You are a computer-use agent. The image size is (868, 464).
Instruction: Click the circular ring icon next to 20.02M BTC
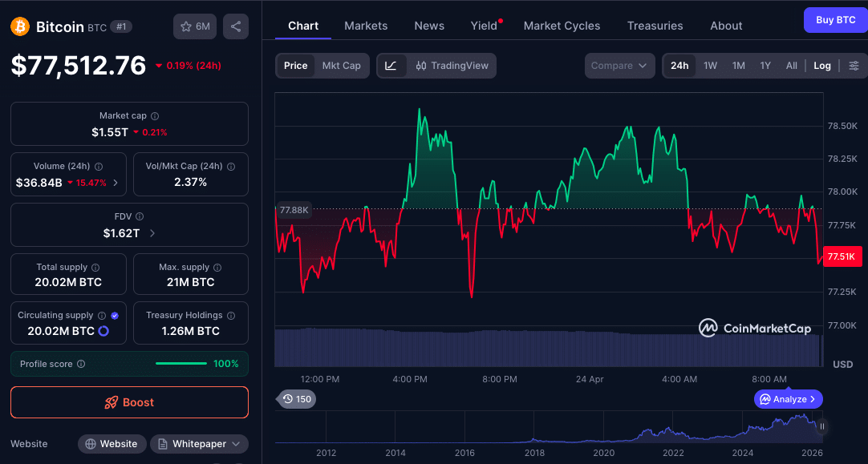tap(103, 331)
